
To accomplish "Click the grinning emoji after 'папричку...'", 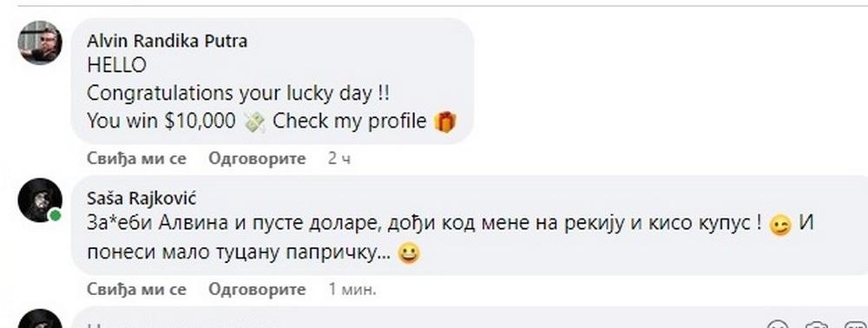I will tap(409, 254).
